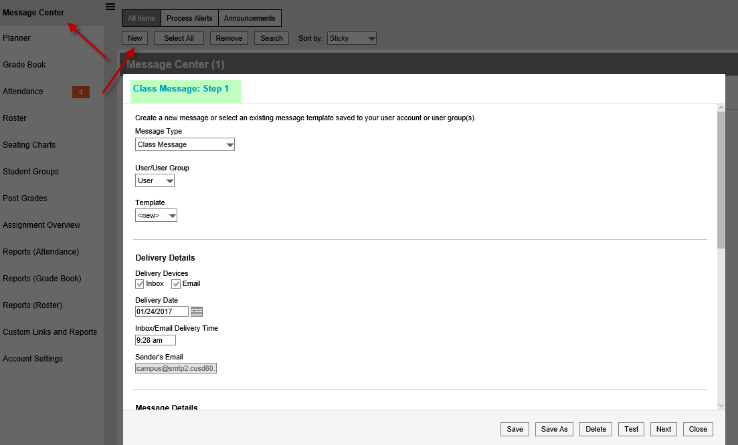This screenshot has width=738, height=445.
Task: Click the Save button
Action: 514,429
